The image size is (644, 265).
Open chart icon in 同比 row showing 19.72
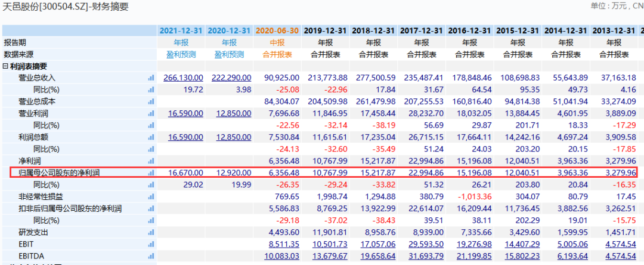(151, 90)
